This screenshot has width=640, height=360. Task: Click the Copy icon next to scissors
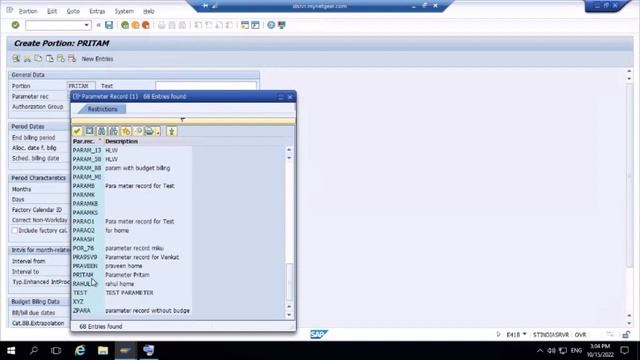(38, 59)
